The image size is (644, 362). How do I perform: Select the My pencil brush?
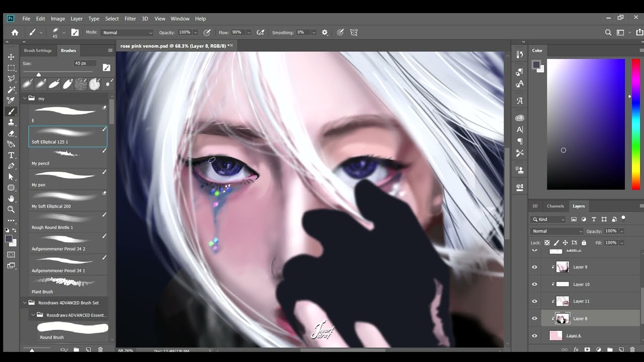coord(68,158)
